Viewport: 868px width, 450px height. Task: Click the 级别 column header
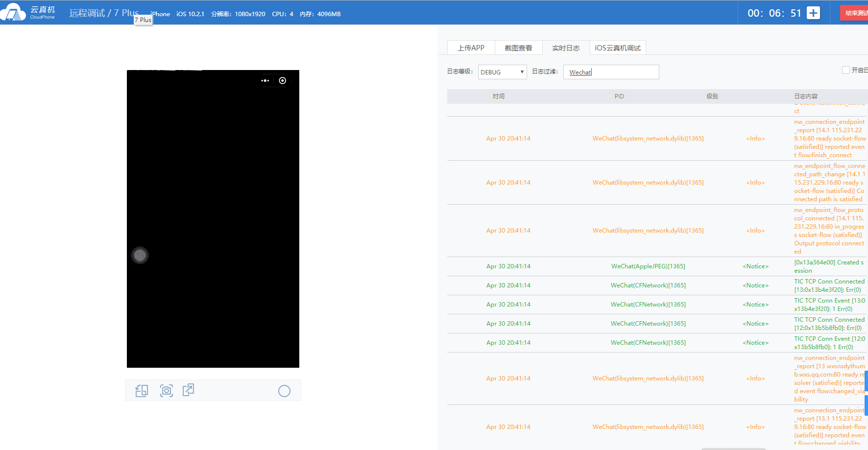(x=712, y=96)
